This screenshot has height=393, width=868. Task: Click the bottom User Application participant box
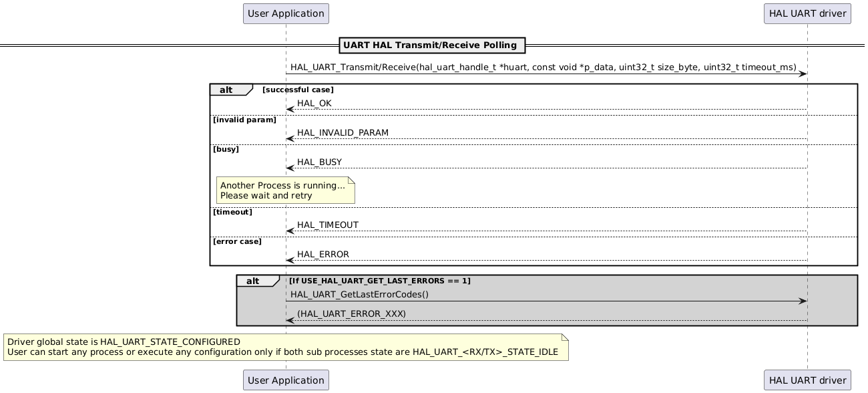click(286, 380)
